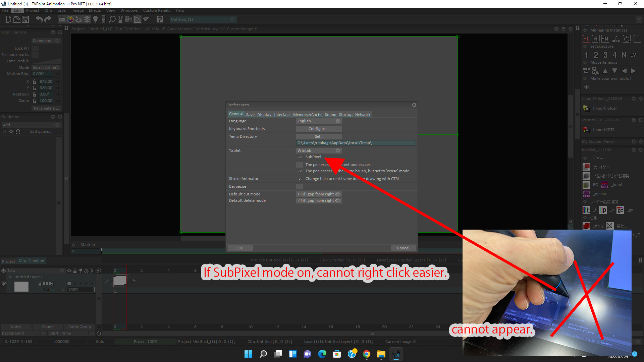Click the plus icon under Make your own tools

pyautogui.click(x=586, y=87)
